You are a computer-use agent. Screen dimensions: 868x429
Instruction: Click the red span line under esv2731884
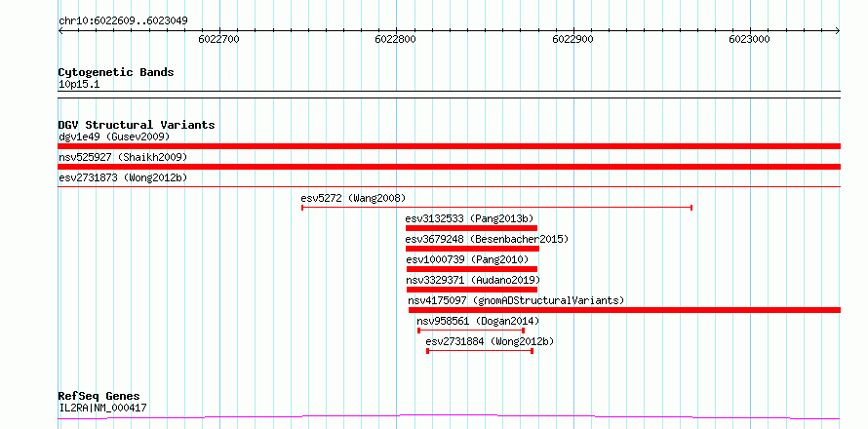480,351
